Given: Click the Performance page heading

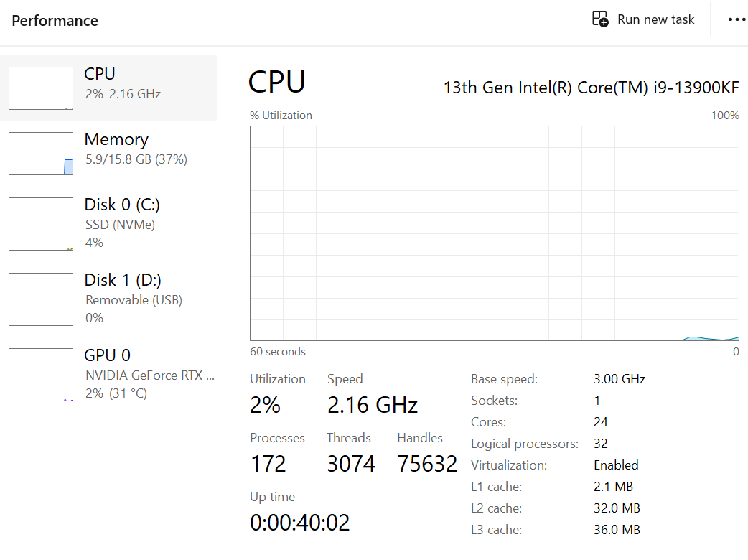Looking at the screenshot, I should point(55,21).
